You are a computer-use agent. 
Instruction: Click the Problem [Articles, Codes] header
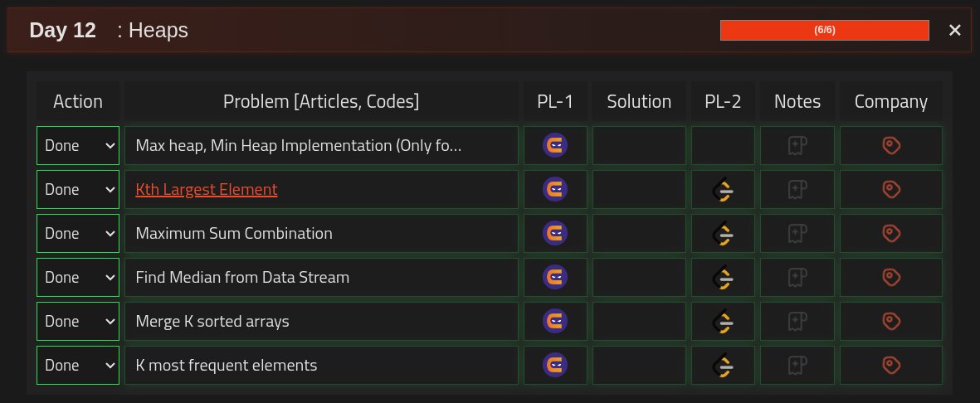point(321,101)
